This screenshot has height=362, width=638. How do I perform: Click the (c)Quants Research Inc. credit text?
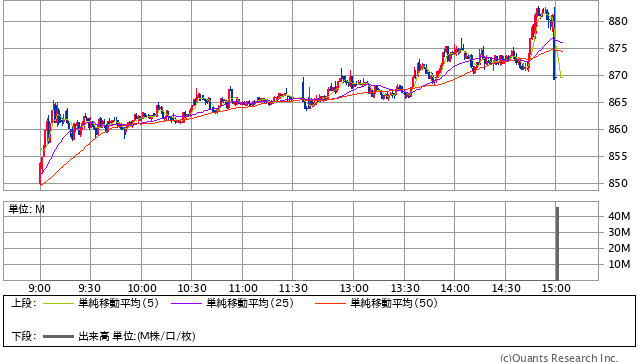[559, 358]
